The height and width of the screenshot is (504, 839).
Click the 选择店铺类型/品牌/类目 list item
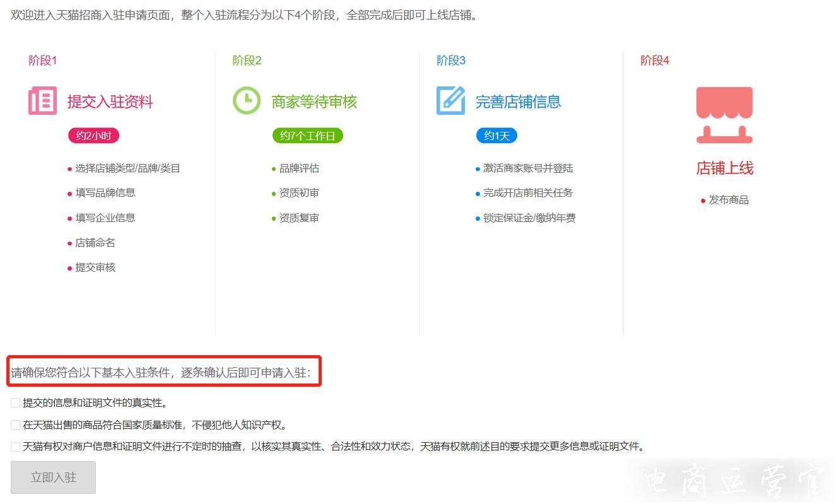tap(128, 168)
